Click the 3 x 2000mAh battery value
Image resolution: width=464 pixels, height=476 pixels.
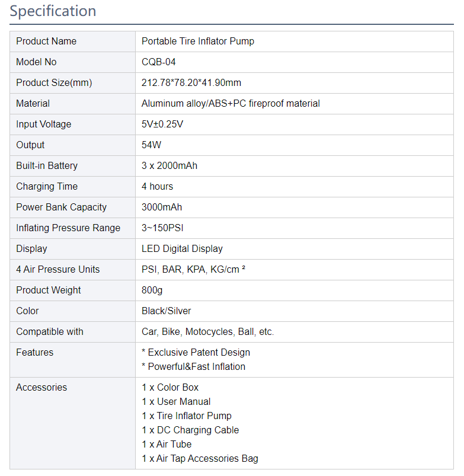point(169,166)
